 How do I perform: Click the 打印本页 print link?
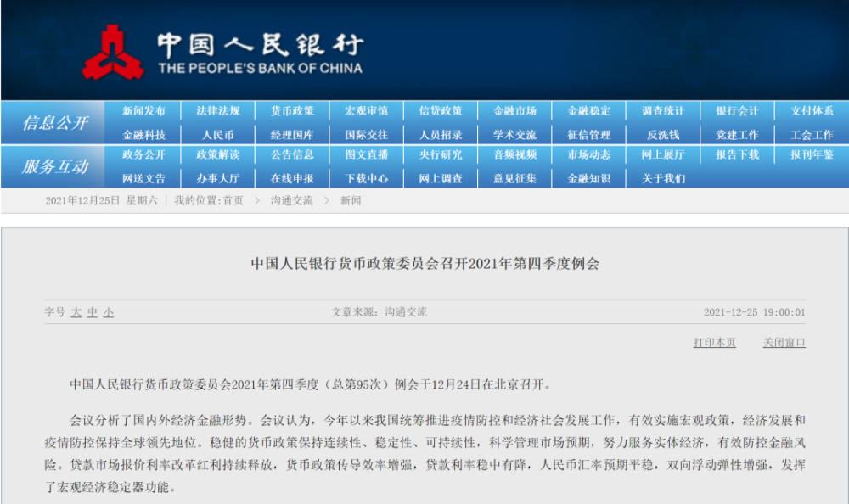coord(714,343)
